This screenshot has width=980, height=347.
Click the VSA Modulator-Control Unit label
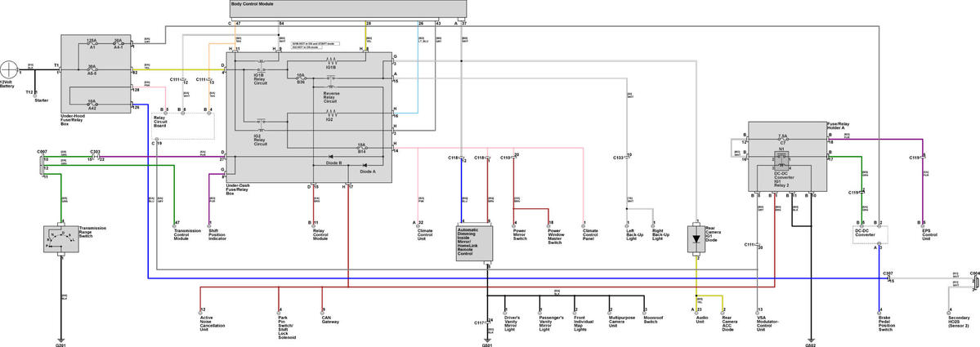tap(768, 322)
